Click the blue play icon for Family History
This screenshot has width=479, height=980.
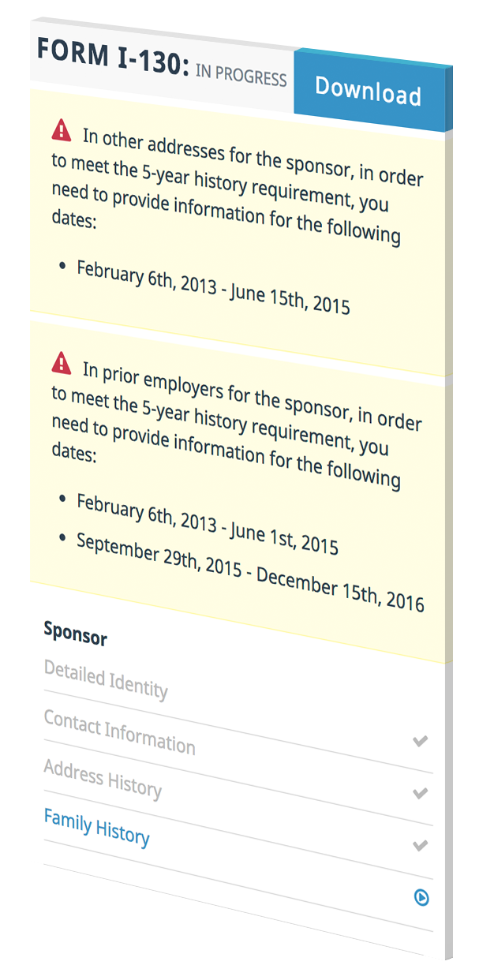point(422,897)
